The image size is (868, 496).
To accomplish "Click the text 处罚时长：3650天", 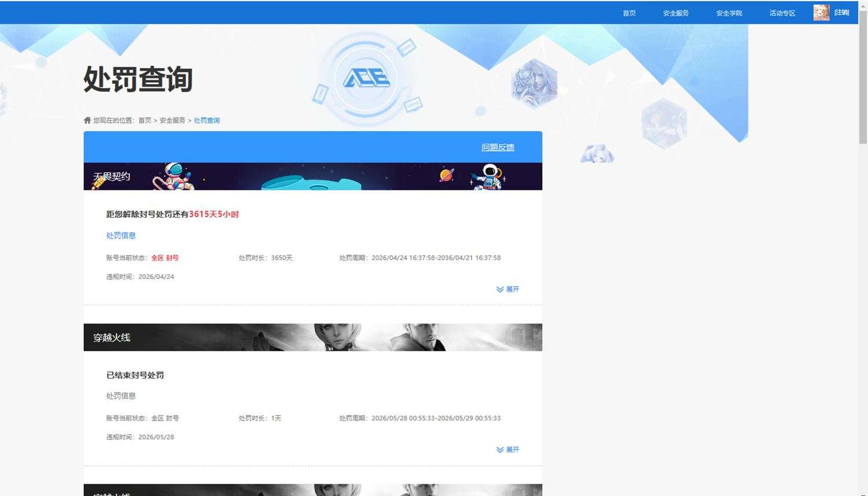I will point(266,258).
